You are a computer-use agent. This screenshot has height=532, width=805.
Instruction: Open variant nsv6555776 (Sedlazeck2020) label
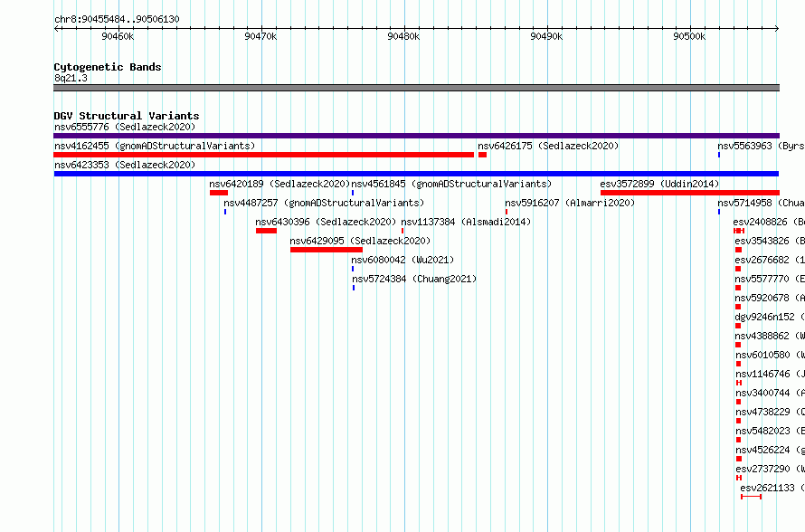[125, 127]
